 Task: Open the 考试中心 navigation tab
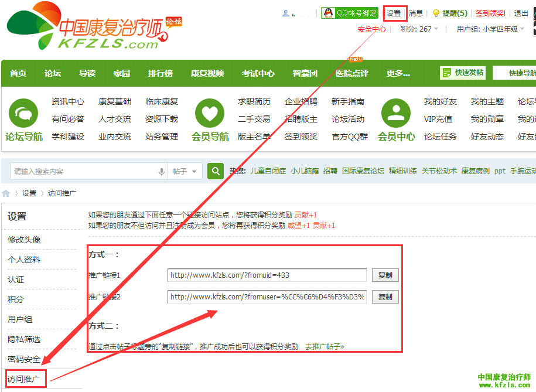coord(258,73)
